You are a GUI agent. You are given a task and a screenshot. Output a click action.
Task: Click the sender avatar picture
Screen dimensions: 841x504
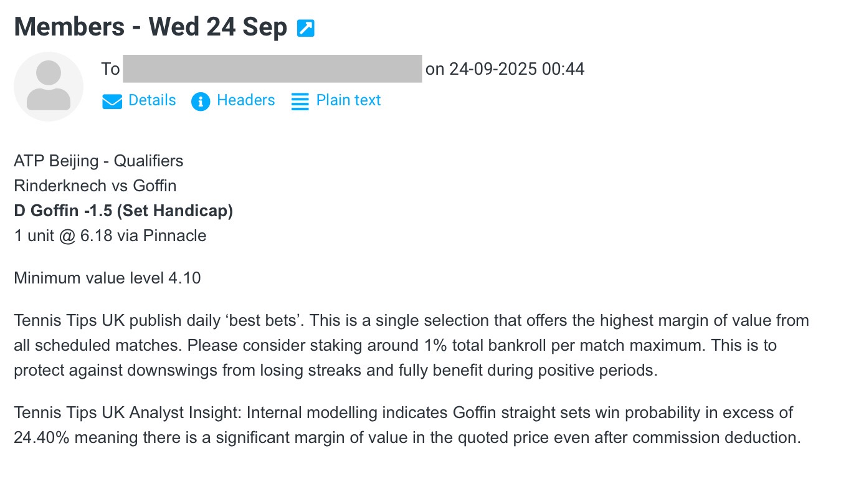(49, 86)
